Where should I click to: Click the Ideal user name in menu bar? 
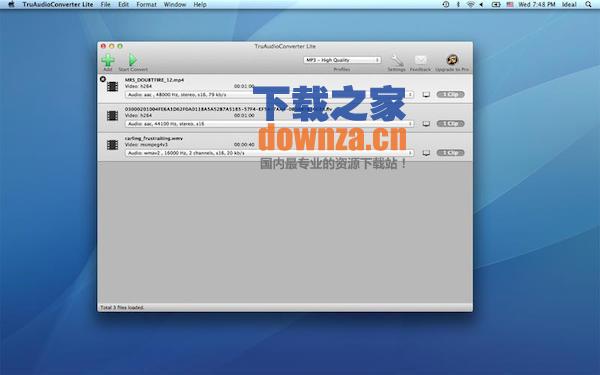(569, 5)
